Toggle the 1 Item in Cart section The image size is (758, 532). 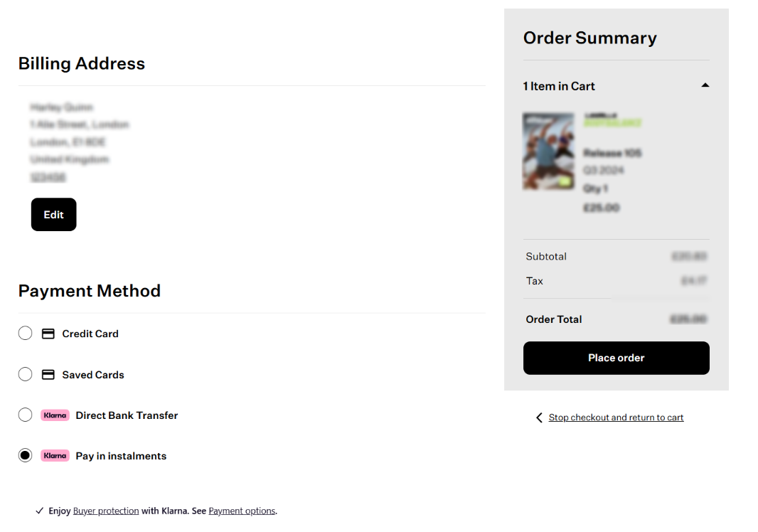pyautogui.click(x=559, y=86)
